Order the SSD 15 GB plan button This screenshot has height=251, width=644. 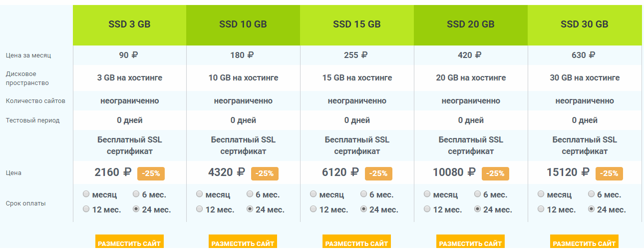point(357,243)
